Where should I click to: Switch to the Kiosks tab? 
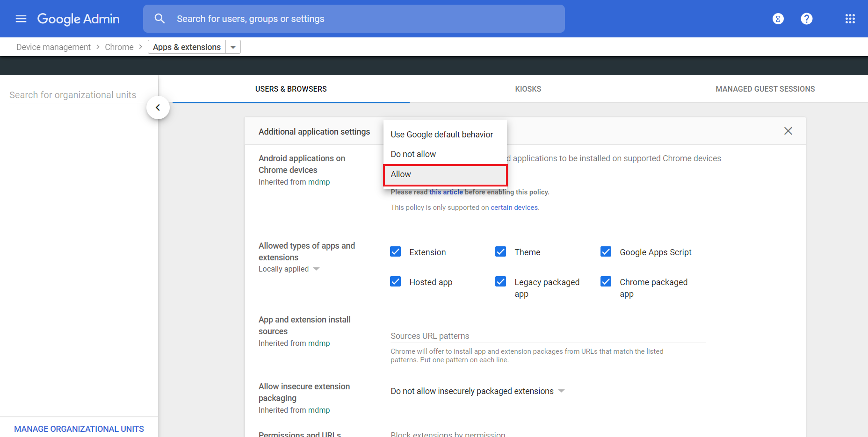click(528, 89)
